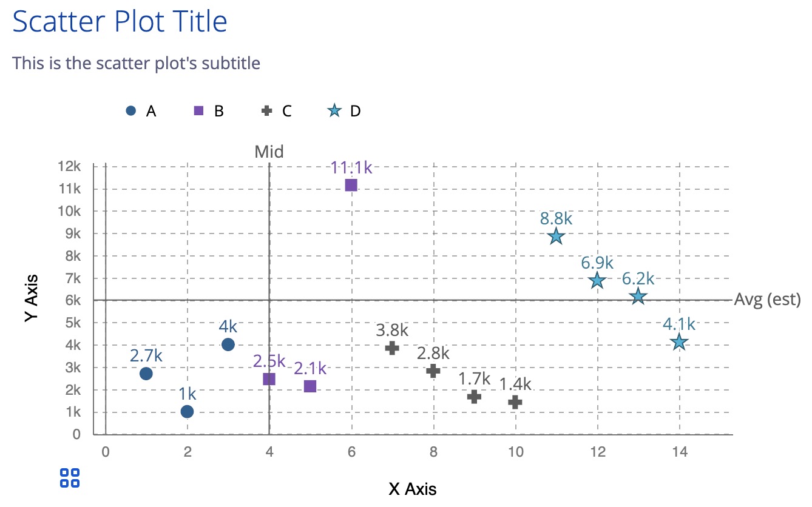Click the 6.9k star marker
Viewport: 812px width, 507px height.
[597, 280]
